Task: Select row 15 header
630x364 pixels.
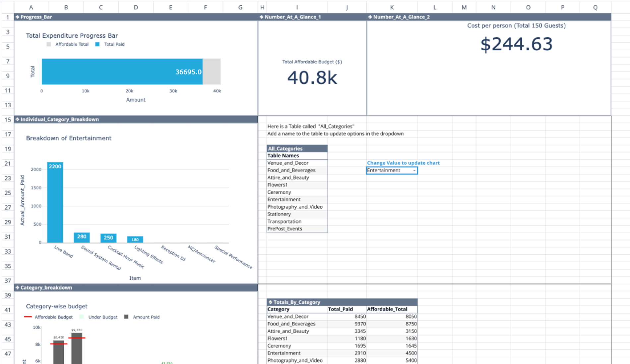Action: pos(7,119)
